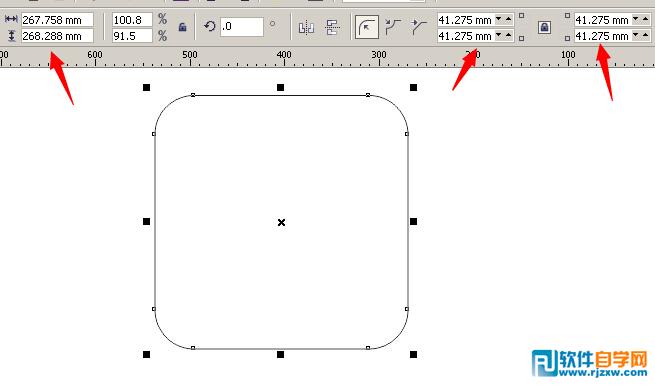Viewport: 655px width, 386px height.
Task: Click the center X marker of the rectangle
Action: (282, 222)
